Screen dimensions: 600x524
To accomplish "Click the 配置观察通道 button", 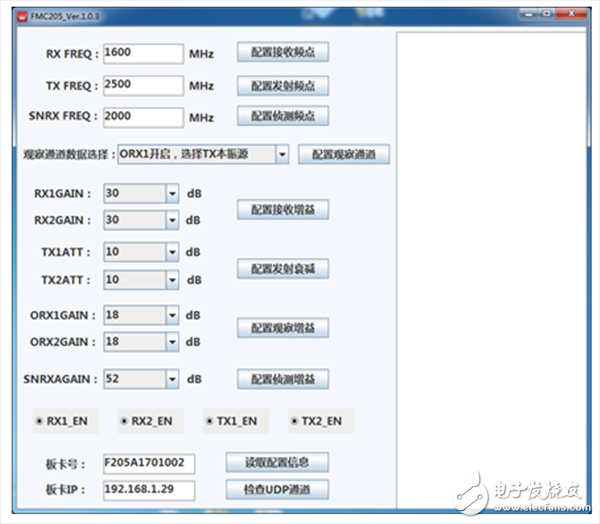I will 344,154.
